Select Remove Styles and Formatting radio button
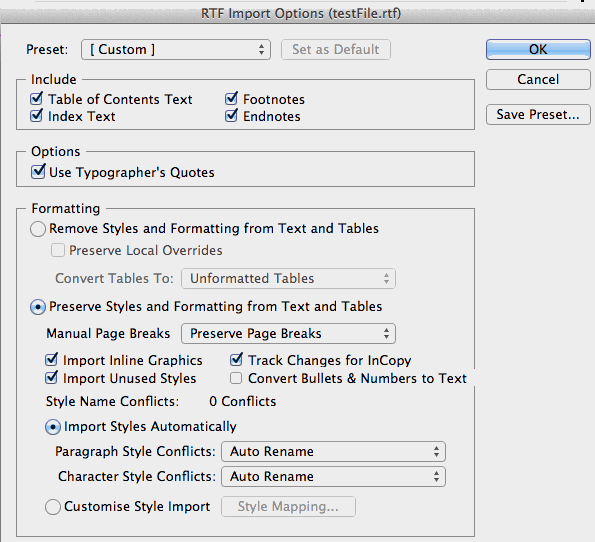Image resolution: width=595 pixels, height=542 pixels. click(x=38, y=229)
